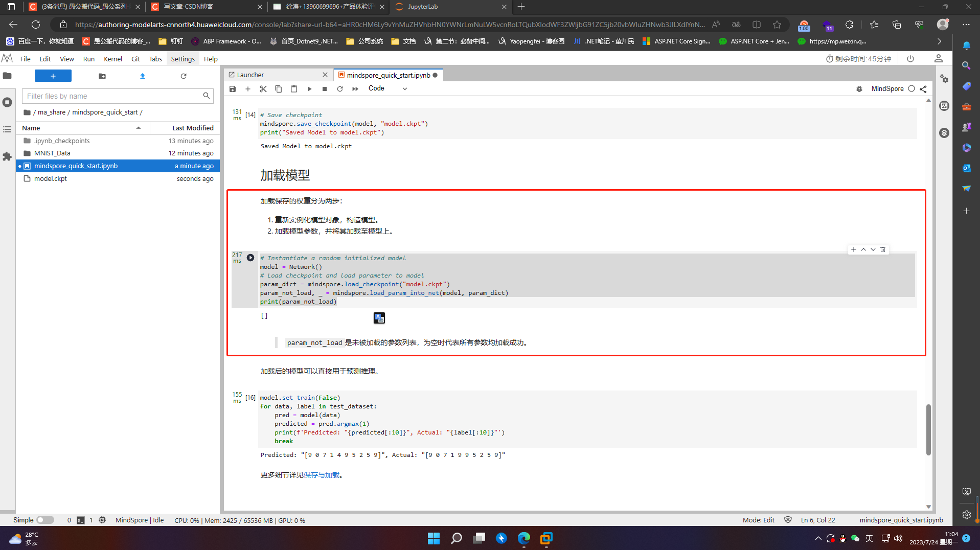Create a new launcher with the blue plus button

pyautogui.click(x=53, y=76)
